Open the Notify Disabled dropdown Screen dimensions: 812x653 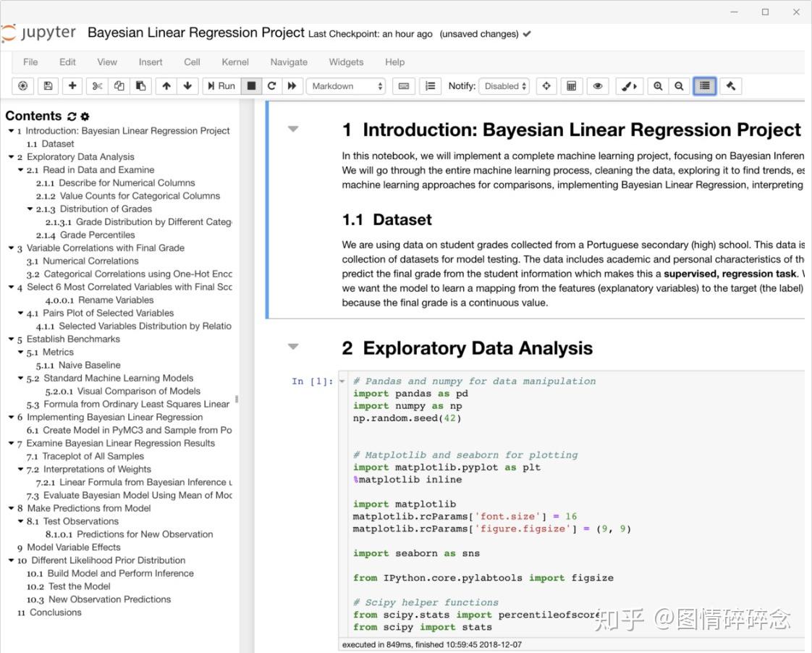504,85
